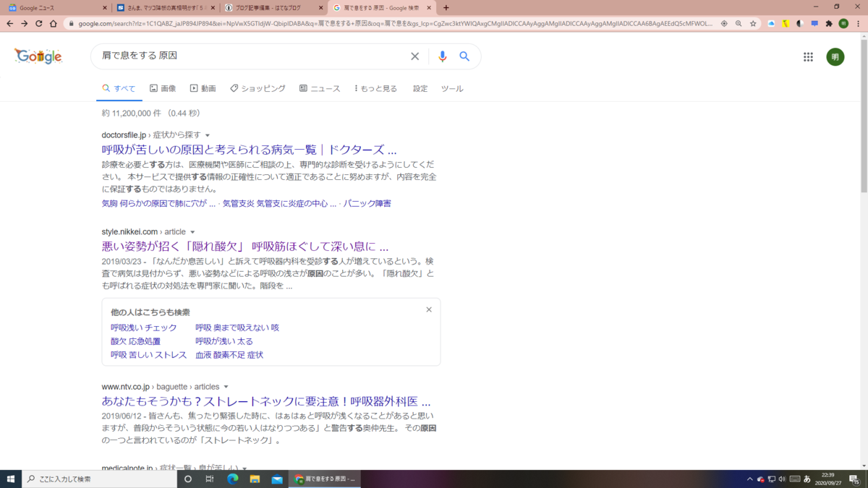Click the Windows taskbar search box
The height and width of the screenshot is (488, 868).
tap(98, 479)
